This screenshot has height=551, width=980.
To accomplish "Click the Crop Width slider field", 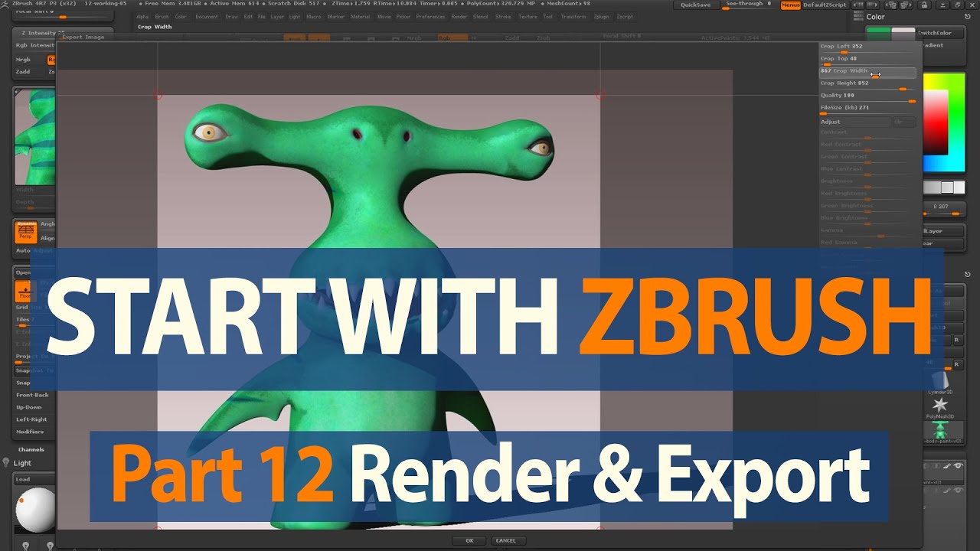I will (867, 72).
